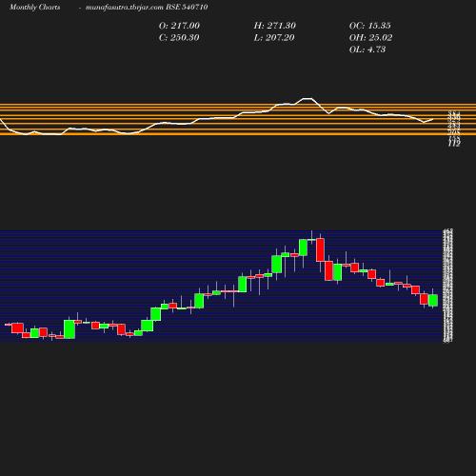Click the "Monthly Charts" title text

[34, 8]
